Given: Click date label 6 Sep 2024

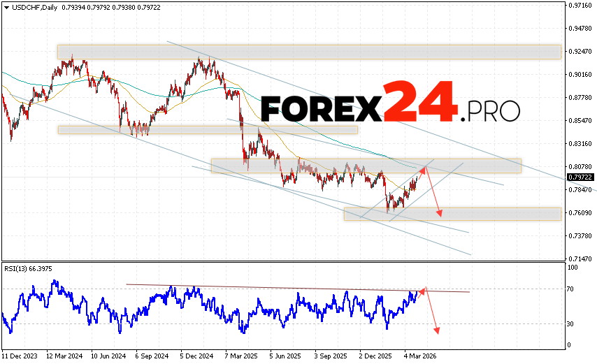Looking at the screenshot, I should 152,356.
